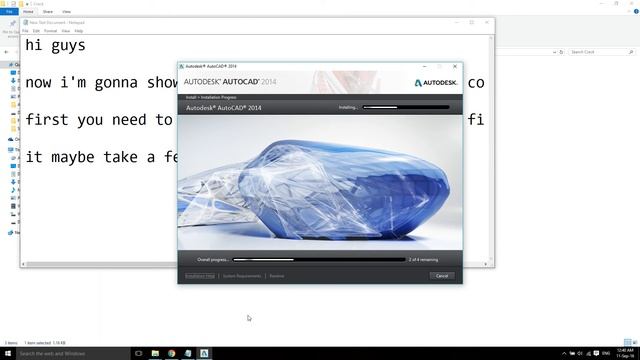Open Notepad Help menu
The image size is (640, 360).
[x=79, y=31]
